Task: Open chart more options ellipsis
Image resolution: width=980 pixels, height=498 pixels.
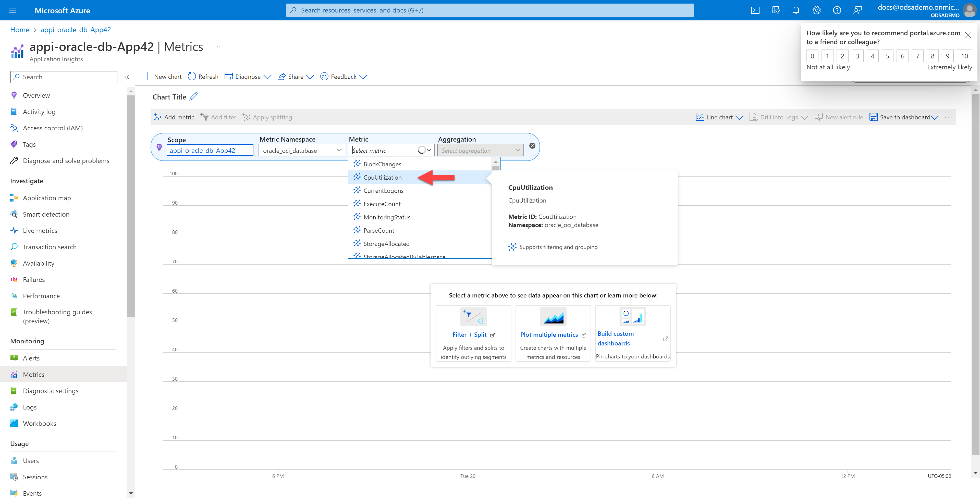Action: tap(948, 118)
